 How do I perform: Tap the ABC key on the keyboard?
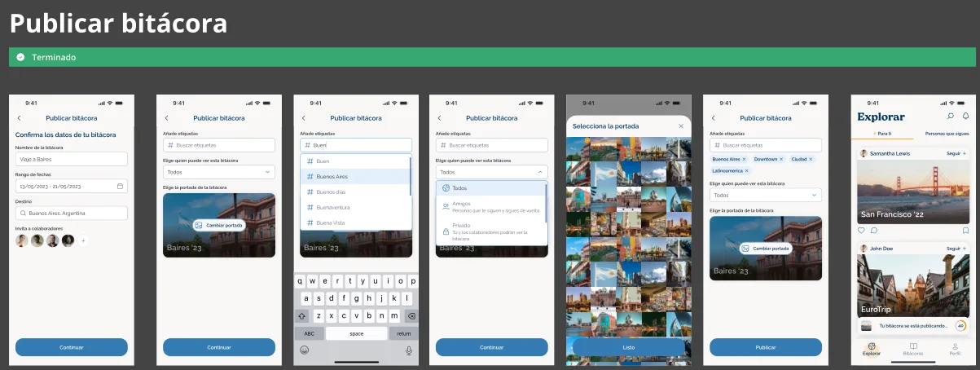(310, 333)
